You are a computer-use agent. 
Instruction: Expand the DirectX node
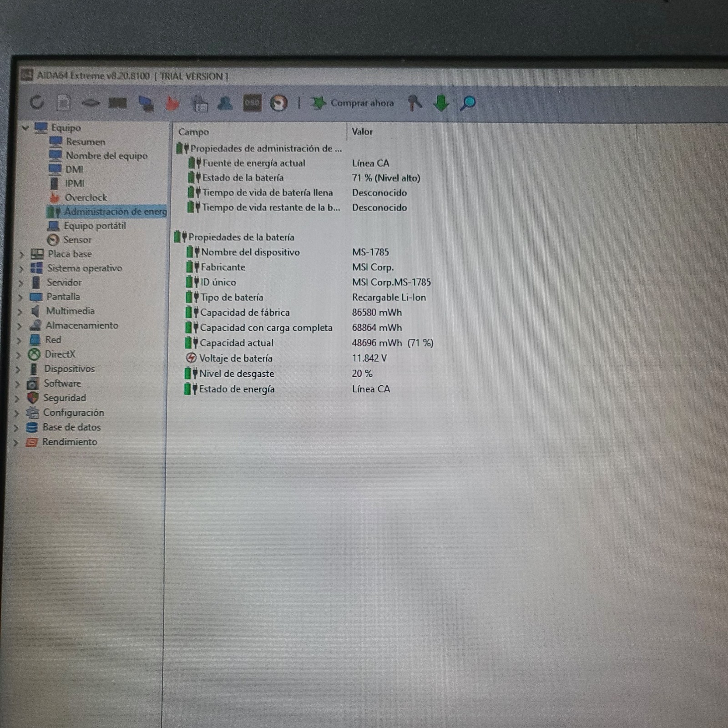coord(18,354)
